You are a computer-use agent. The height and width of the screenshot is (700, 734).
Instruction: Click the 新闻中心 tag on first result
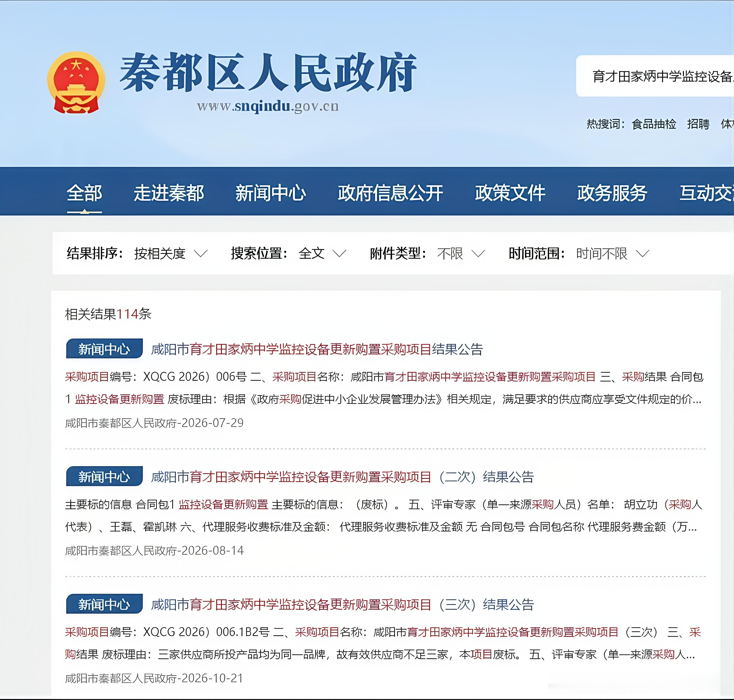click(x=104, y=349)
